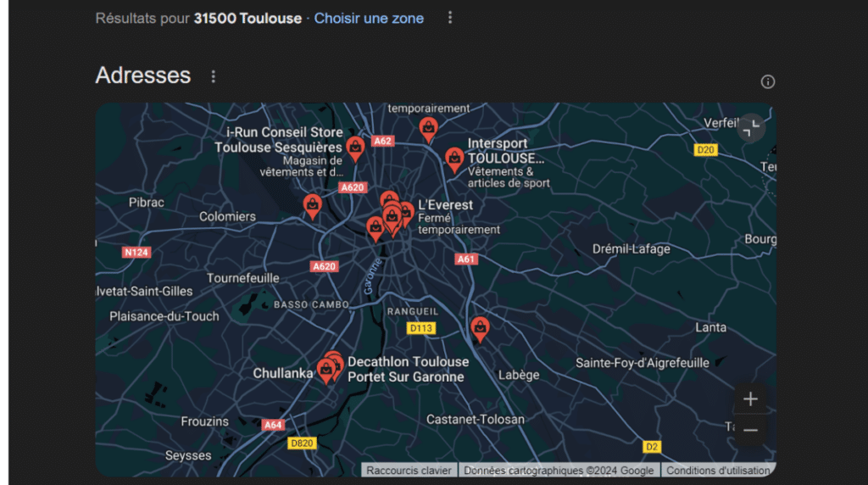Select the L'Everest label on map
Screen dimensions: 868x485
pos(446,205)
